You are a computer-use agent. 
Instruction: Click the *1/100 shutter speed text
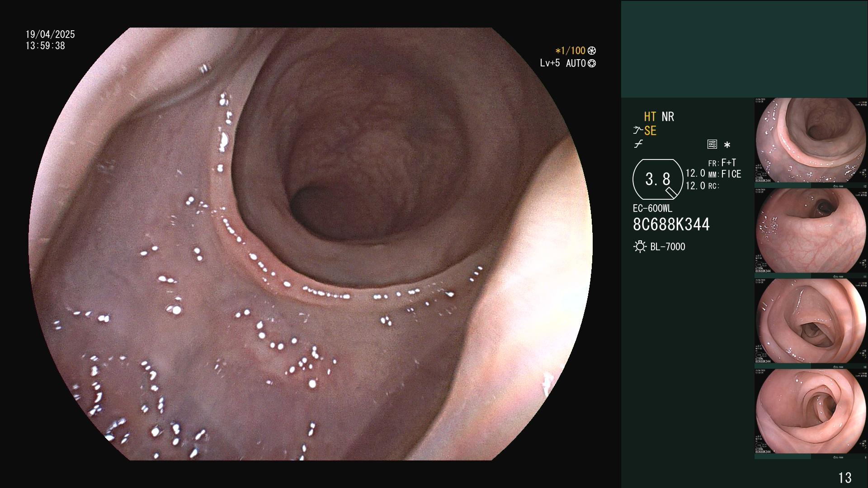tap(570, 51)
